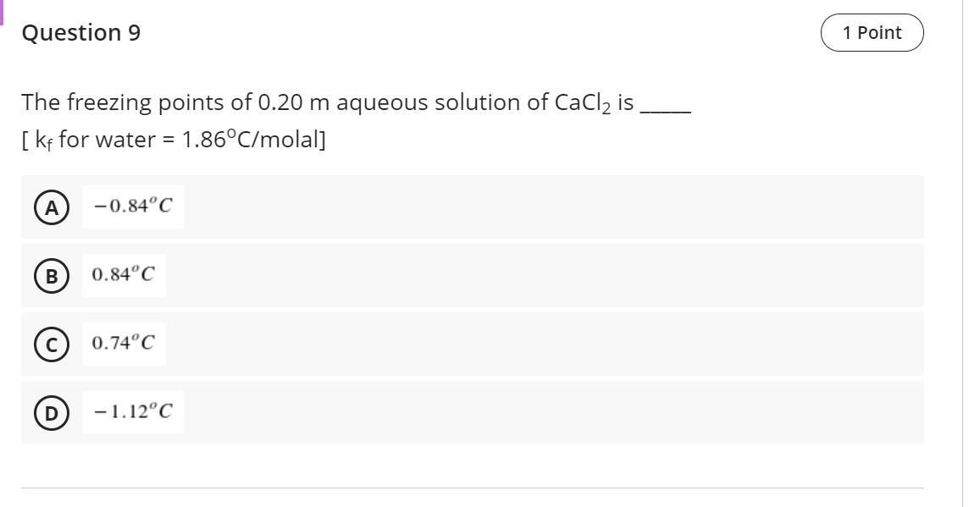The width and height of the screenshot is (980, 507).
Task: Select answer option A radio button
Action: pos(50,207)
